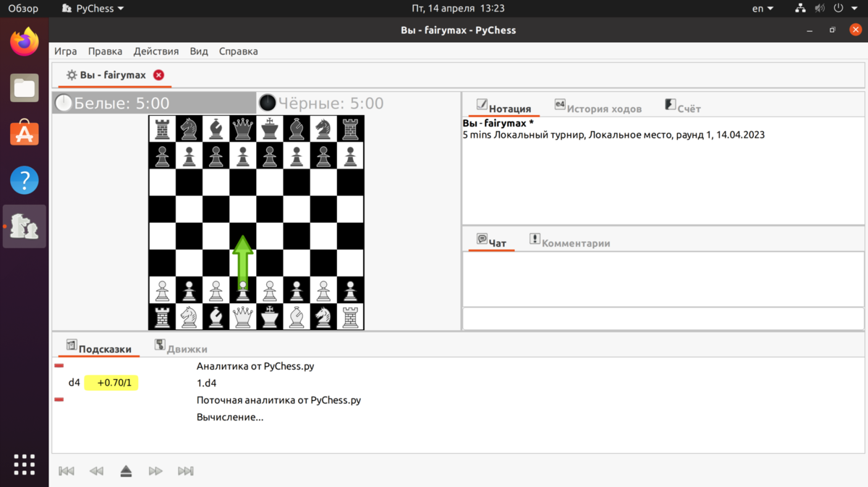Image resolution: width=868 pixels, height=487 pixels.
Task: Open the 'en' keyboard layout dropdown
Action: tap(762, 9)
